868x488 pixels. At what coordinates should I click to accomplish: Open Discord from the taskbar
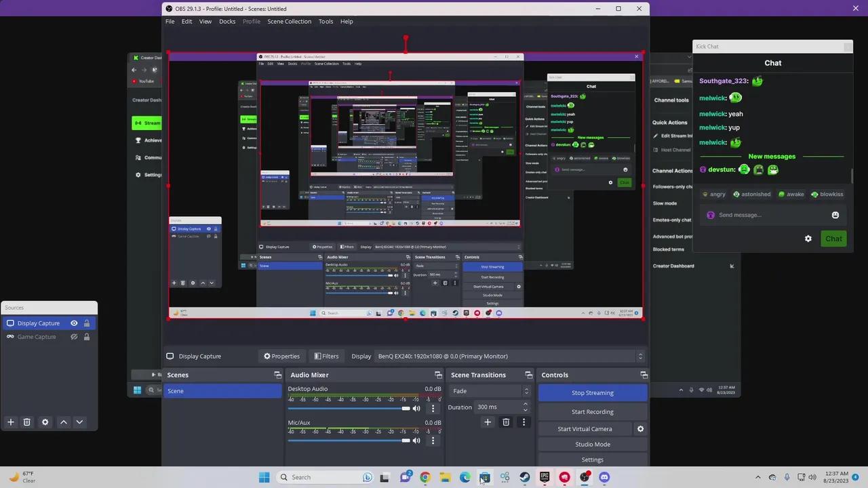pyautogui.click(x=604, y=477)
